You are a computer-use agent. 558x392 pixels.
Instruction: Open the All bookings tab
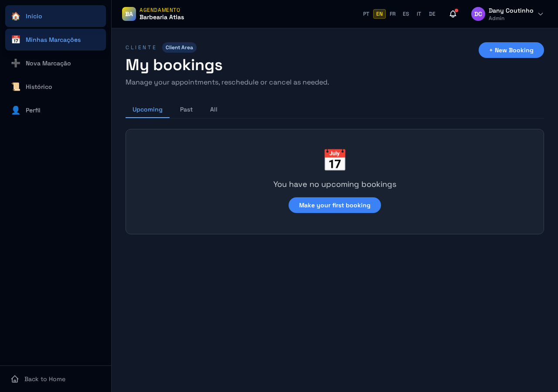(214, 109)
